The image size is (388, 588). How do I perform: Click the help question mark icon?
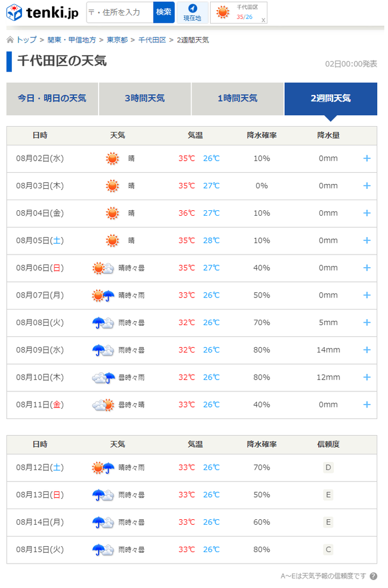[x=373, y=576]
